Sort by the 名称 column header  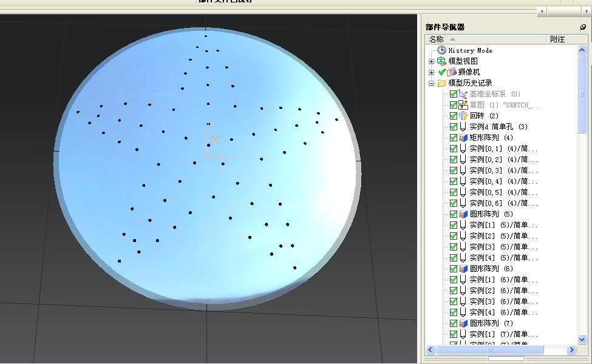(x=485, y=39)
